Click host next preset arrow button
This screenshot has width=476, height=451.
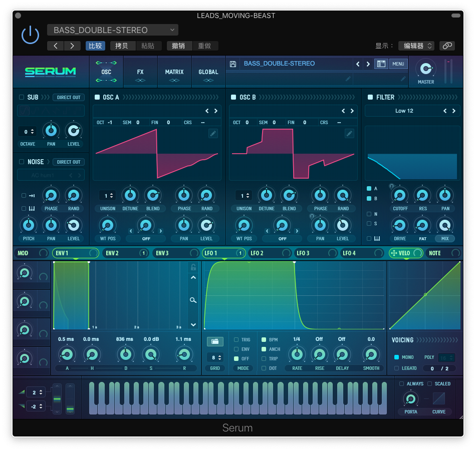72,46
